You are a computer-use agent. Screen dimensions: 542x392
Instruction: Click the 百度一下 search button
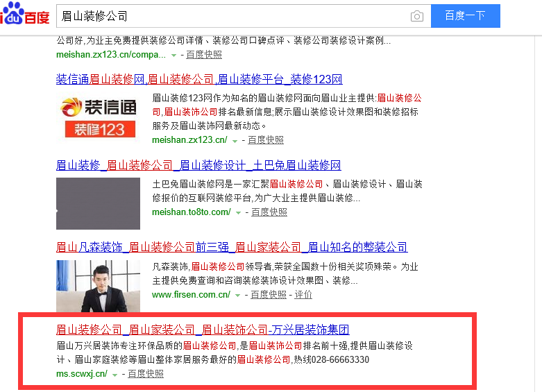[465, 15]
